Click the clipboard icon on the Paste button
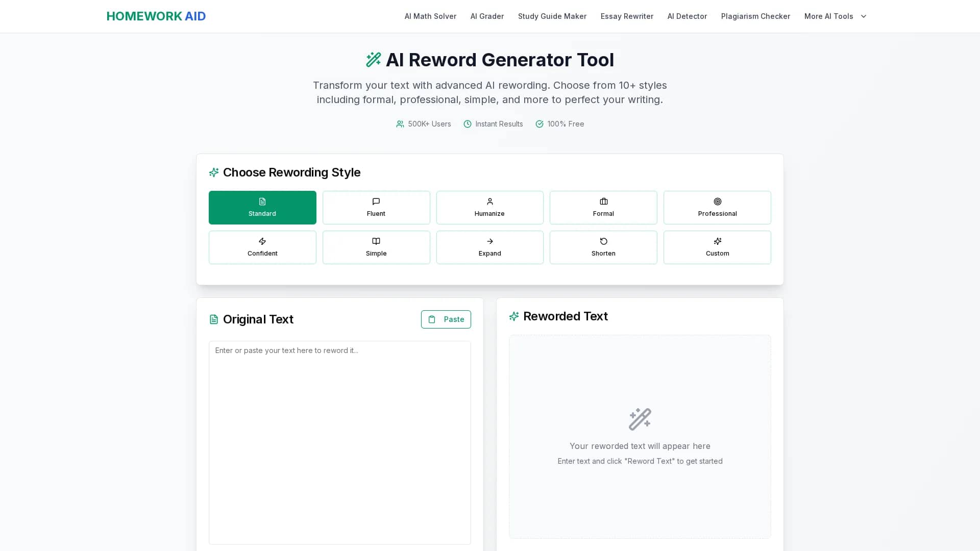Screen dimensions: 980x551 click(x=432, y=319)
